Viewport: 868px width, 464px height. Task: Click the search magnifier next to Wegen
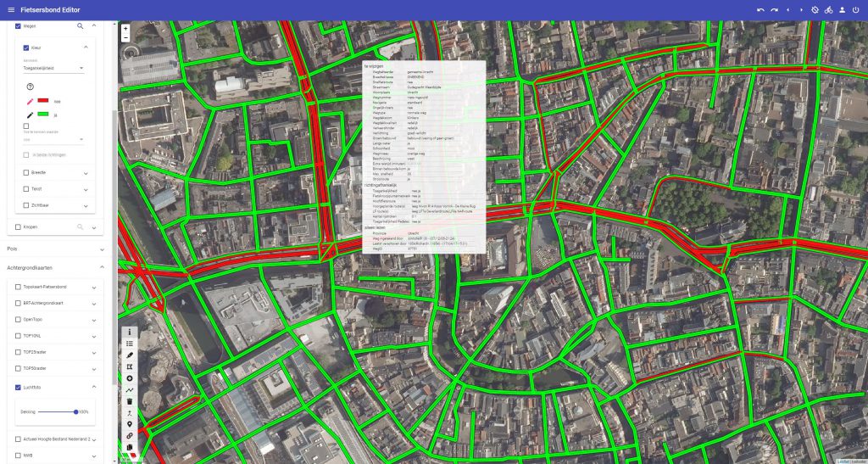click(x=81, y=26)
